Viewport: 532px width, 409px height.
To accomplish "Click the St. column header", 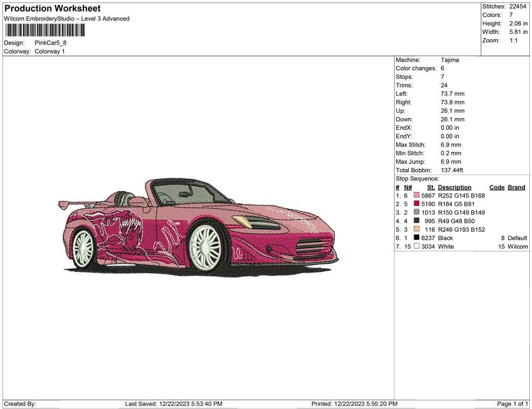I will pos(430,187).
